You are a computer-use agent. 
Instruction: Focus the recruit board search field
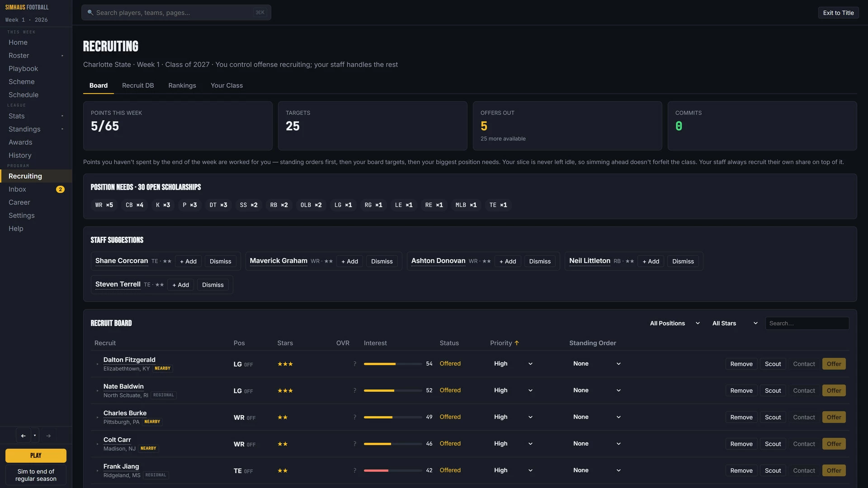807,323
